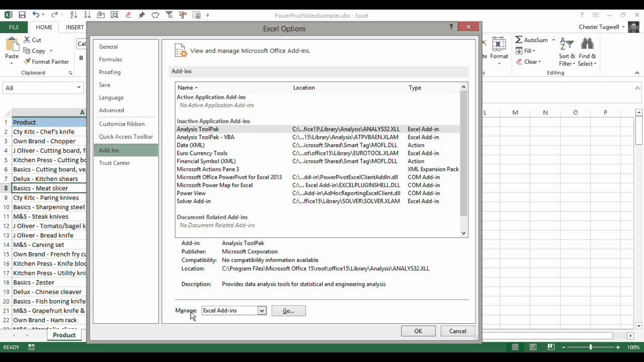The image size is (644, 362).
Task: Open the Copy dropdown arrow
Action: 51,51
